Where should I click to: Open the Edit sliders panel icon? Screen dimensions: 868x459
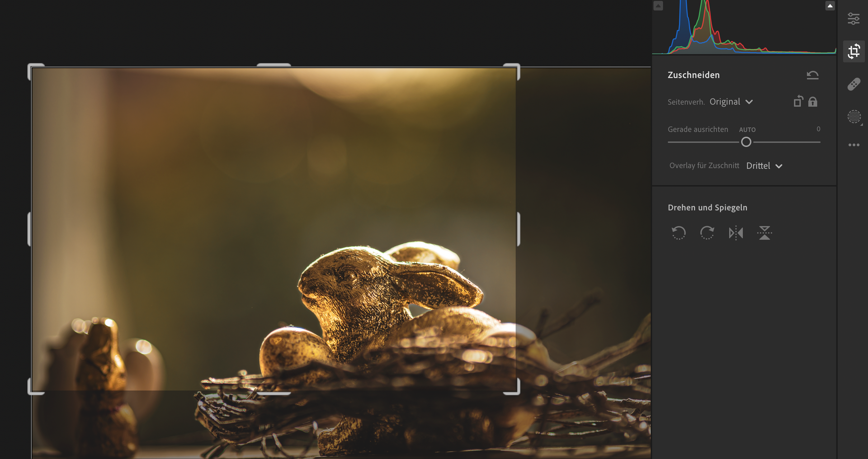point(854,19)
